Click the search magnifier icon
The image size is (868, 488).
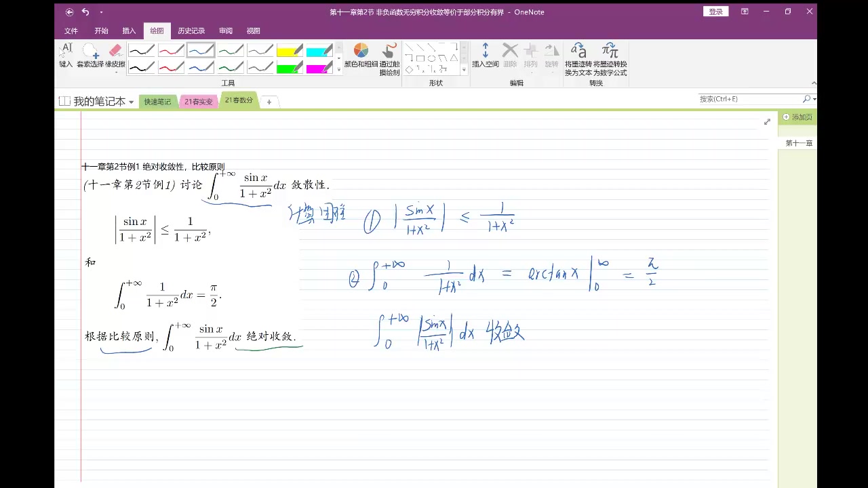[x=806, y=99]
